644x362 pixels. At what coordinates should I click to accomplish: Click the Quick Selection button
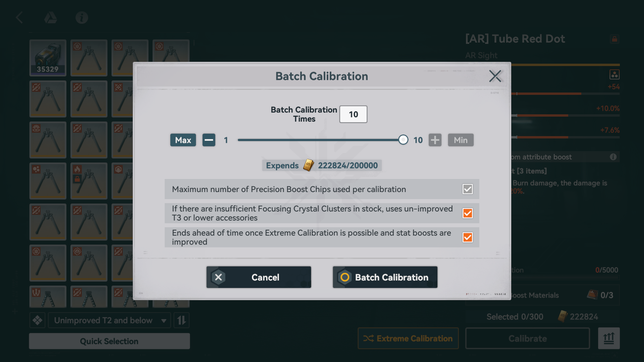point(109,341)
